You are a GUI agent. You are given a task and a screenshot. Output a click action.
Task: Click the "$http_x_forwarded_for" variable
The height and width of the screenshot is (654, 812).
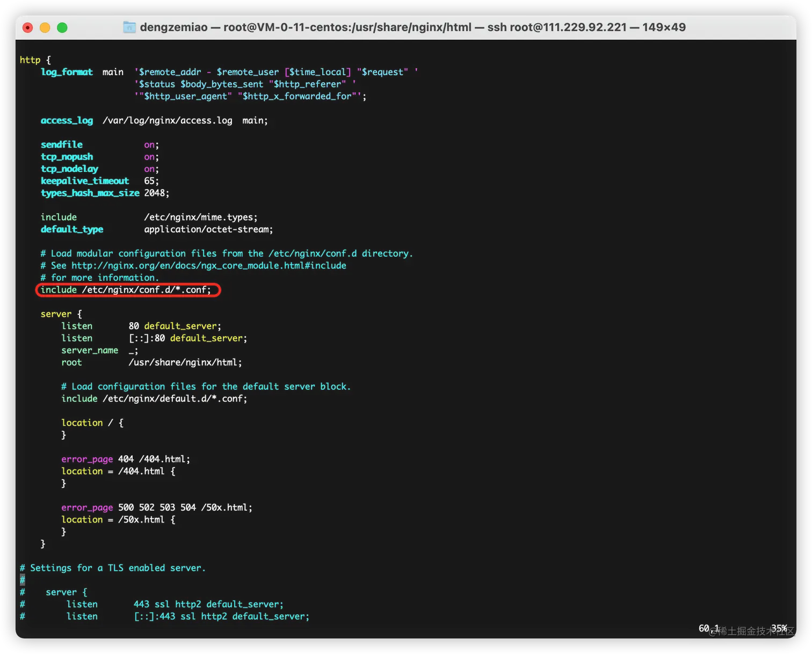297,96
